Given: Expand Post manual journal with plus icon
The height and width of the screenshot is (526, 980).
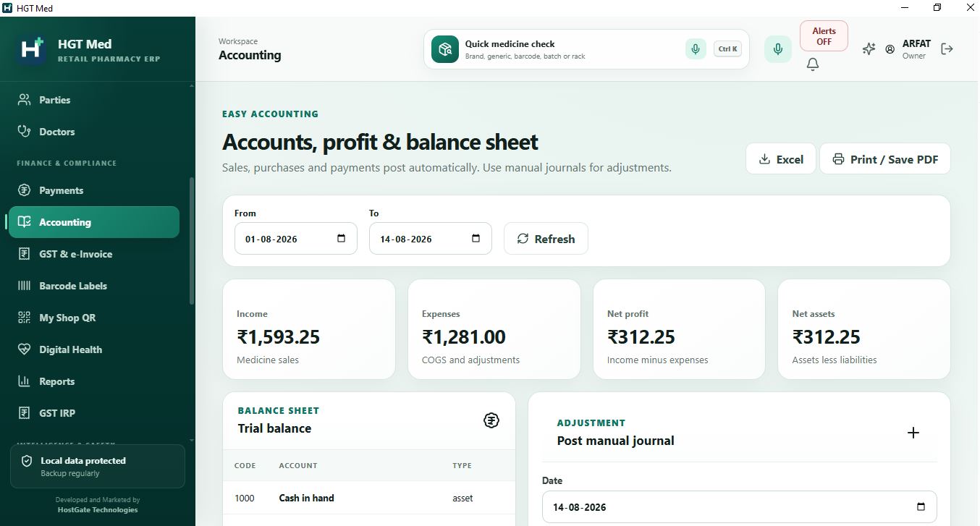Looking at the screenshot, I should point(913,433).
